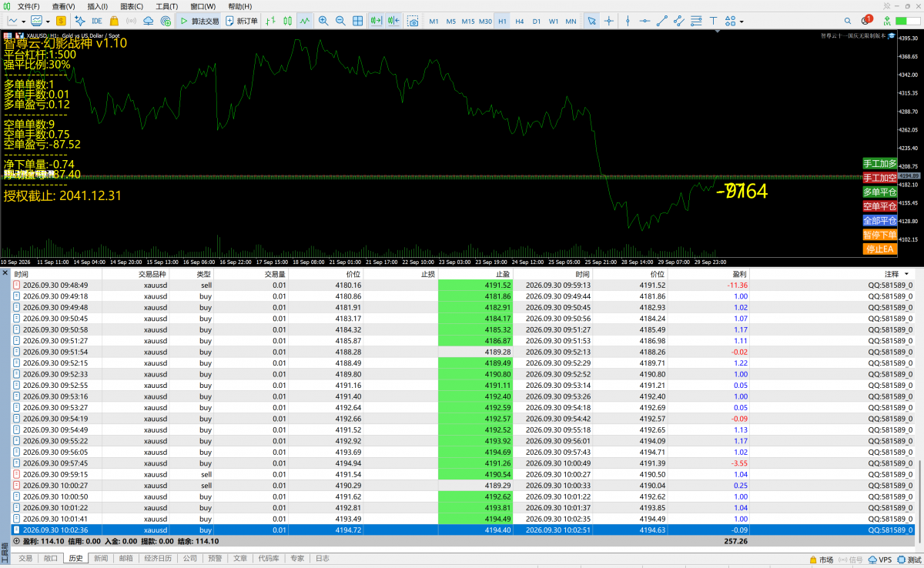Select the equidistant channel tool
Screen dimensions: 924x568
point(678,21)
